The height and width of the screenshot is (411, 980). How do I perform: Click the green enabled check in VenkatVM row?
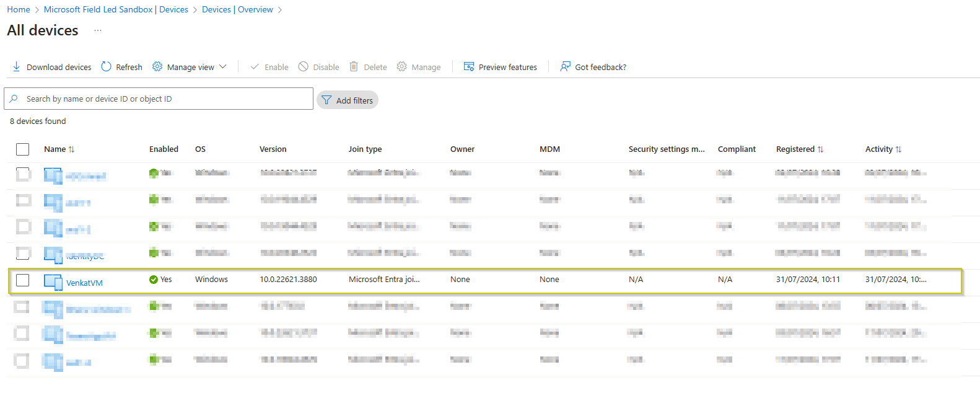pyautogui.click(x=154, y=280)
